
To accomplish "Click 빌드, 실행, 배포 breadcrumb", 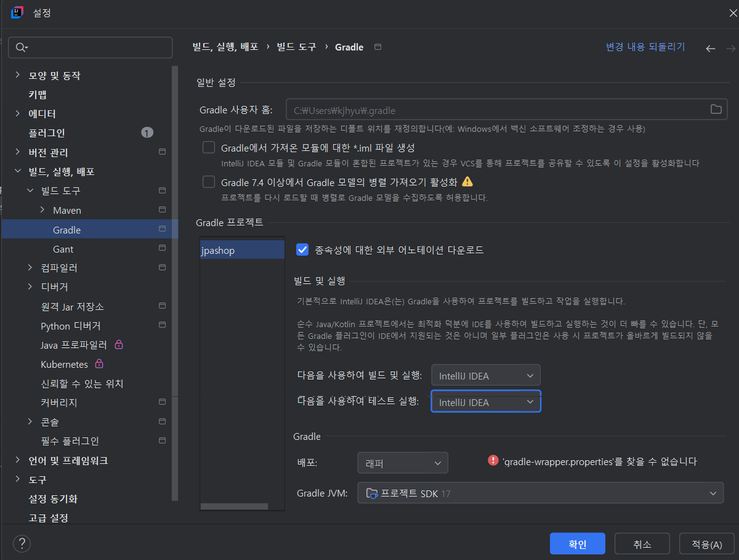I will [x=225, y=47].
